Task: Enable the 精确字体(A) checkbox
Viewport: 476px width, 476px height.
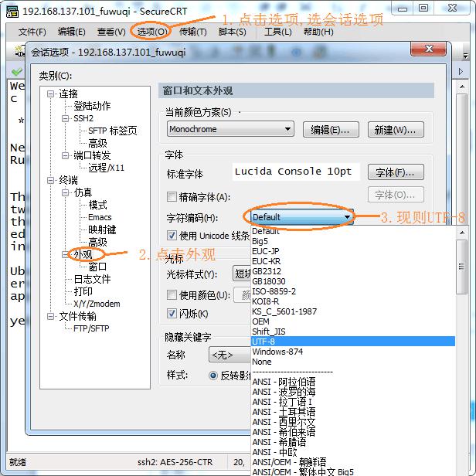Action: pyautogui.click(x=172, y=197)
